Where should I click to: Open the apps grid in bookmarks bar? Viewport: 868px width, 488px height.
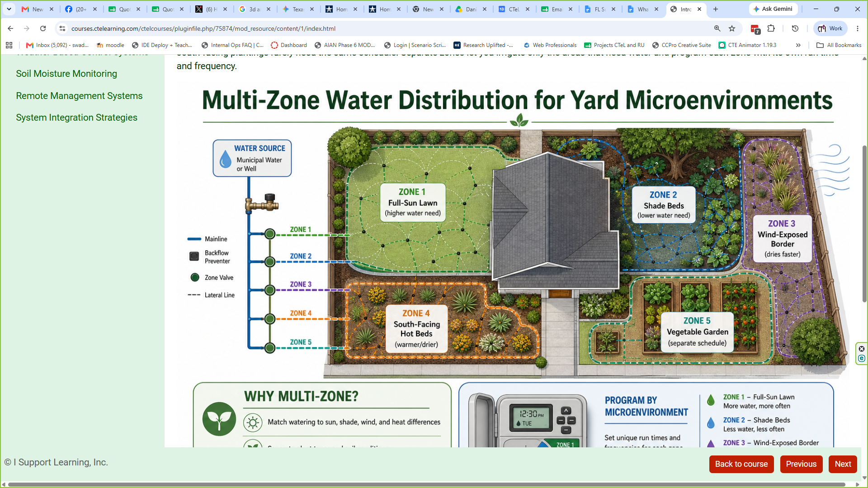coord(9,45)
